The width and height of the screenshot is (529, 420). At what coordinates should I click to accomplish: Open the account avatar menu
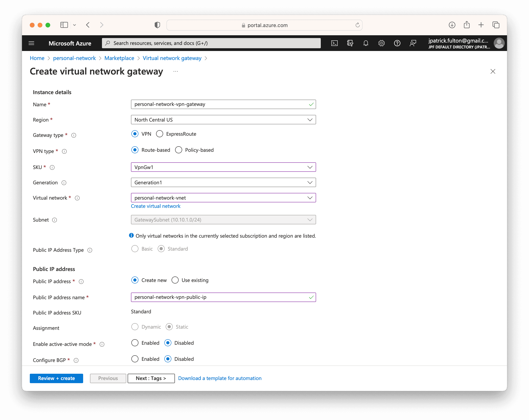point(499,43)
